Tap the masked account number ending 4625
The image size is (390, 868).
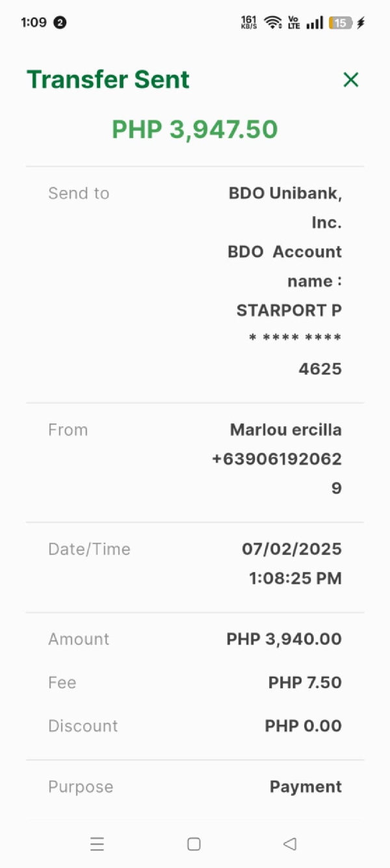[x=296, y=353]
